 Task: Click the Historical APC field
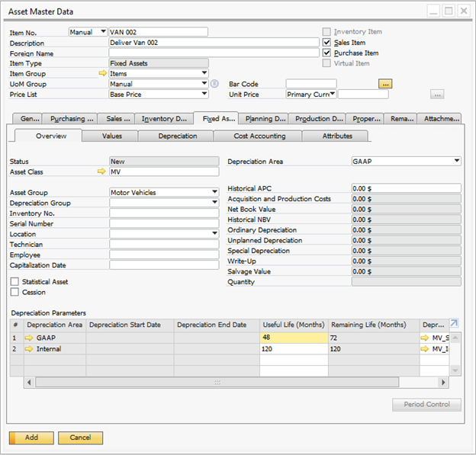point(406,188)
